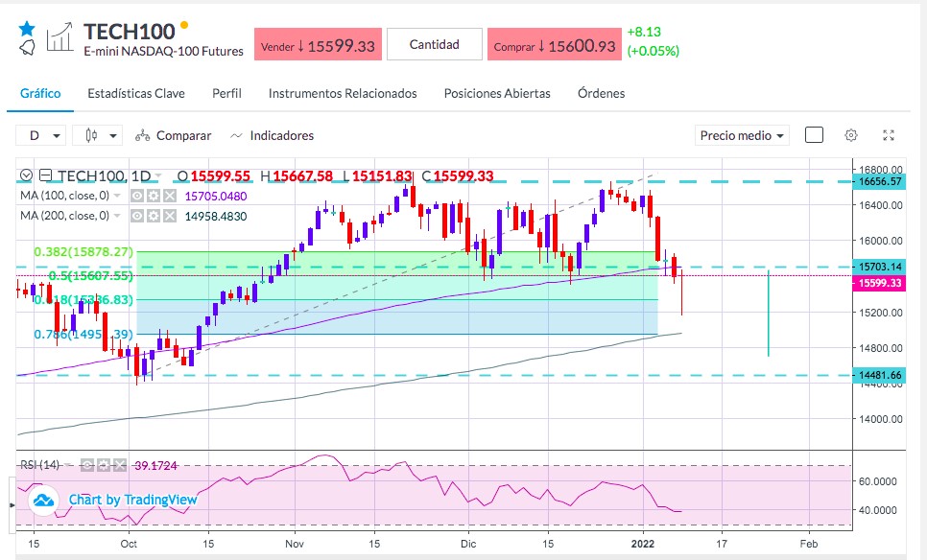Remove the RSI indicator
The width and height of the screenshot is (927, 560).
(119, 465)
